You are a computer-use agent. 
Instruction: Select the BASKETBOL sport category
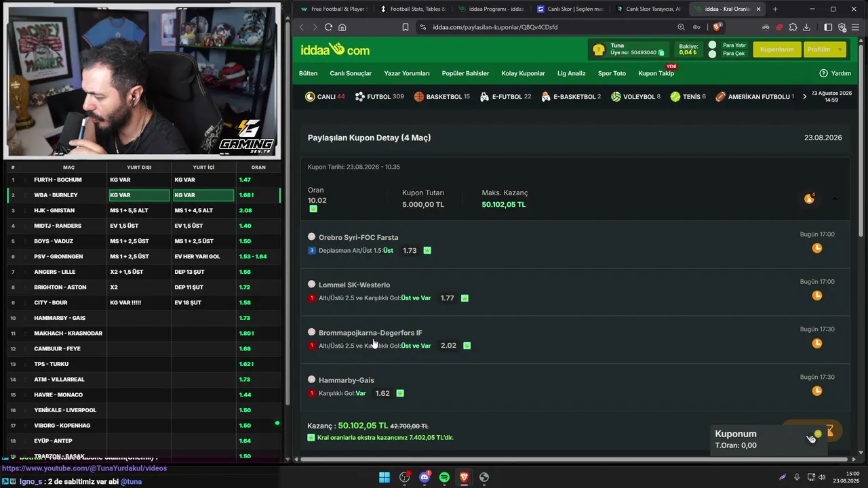[441, 97]
